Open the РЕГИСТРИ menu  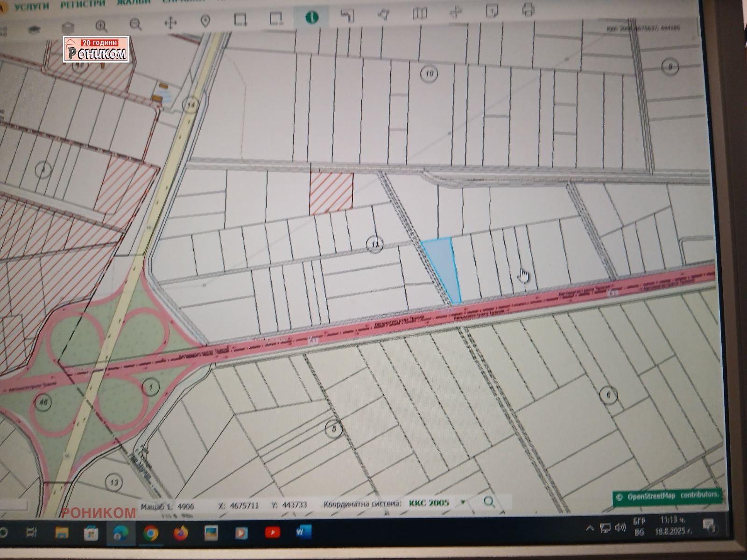83,4
